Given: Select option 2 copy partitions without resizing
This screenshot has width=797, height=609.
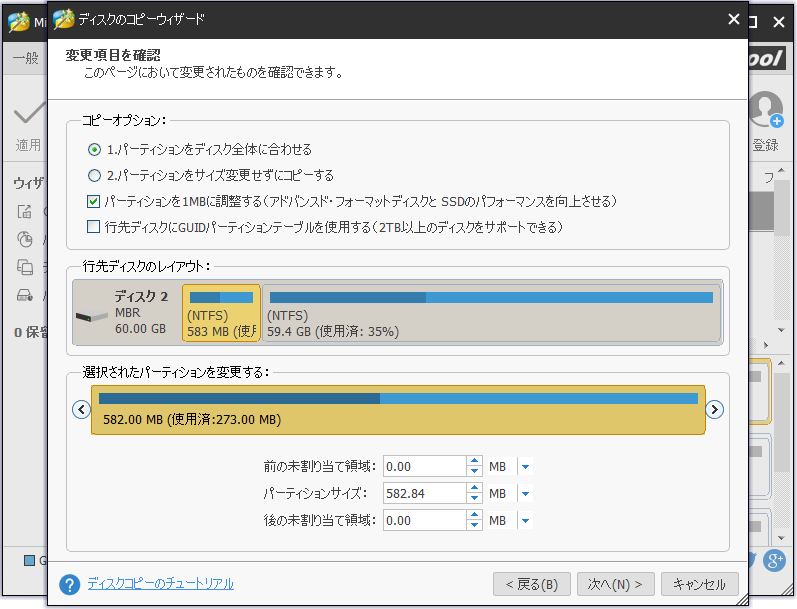Looking at the screenshot, I should 95,175.
